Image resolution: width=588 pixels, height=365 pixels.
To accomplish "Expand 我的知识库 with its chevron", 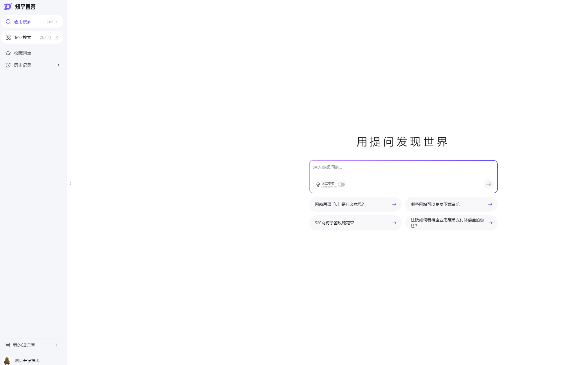I will tap(57, 345).
